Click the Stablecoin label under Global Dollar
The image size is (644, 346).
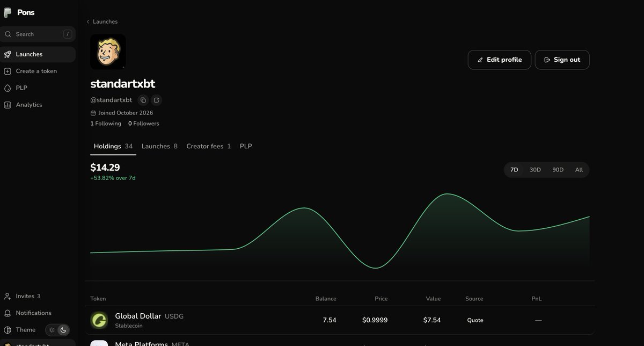[x=129, y=326]
